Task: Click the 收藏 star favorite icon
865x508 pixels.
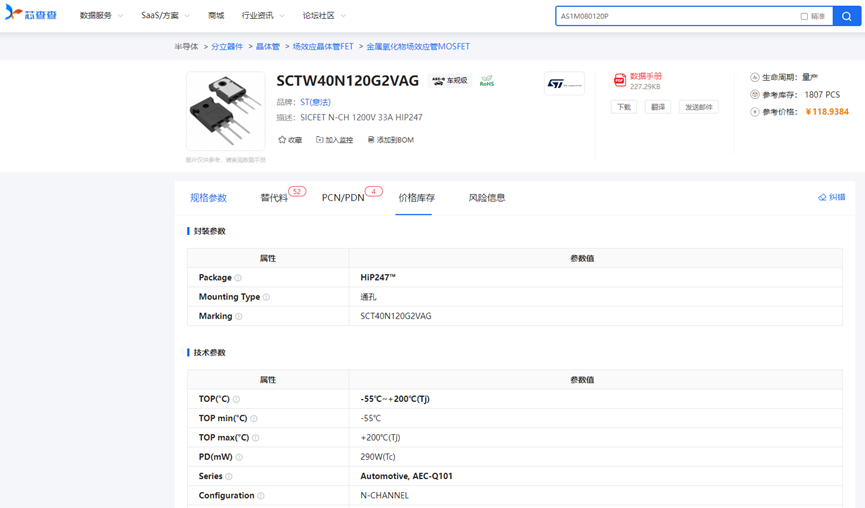Action: click(x=282, y=140)
